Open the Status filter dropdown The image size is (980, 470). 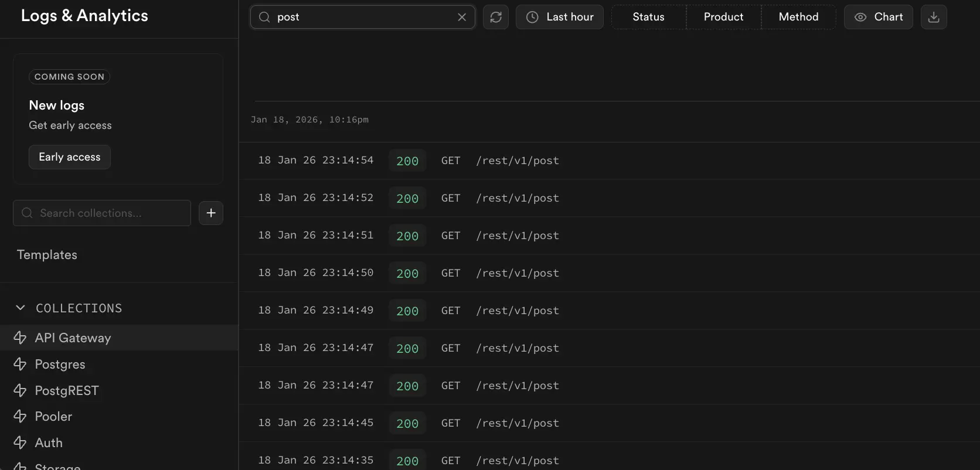[648, 17]
